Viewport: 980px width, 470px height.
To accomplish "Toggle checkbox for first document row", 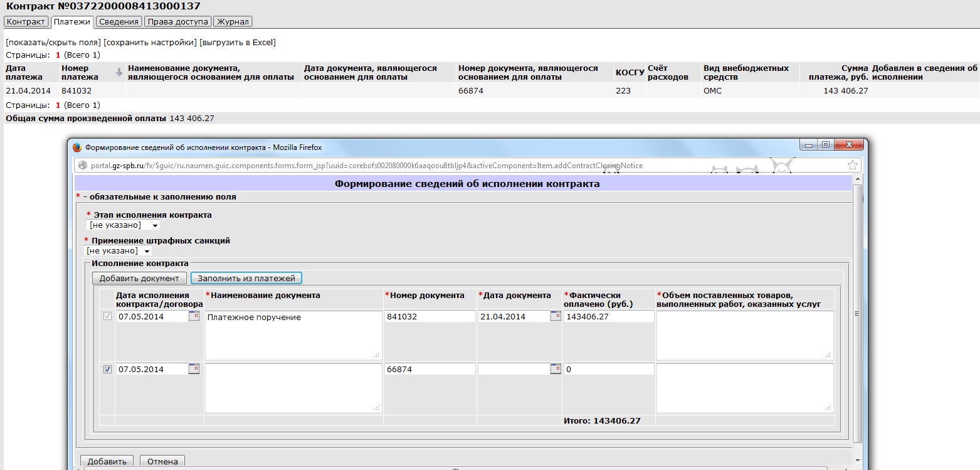I will 107,317.
